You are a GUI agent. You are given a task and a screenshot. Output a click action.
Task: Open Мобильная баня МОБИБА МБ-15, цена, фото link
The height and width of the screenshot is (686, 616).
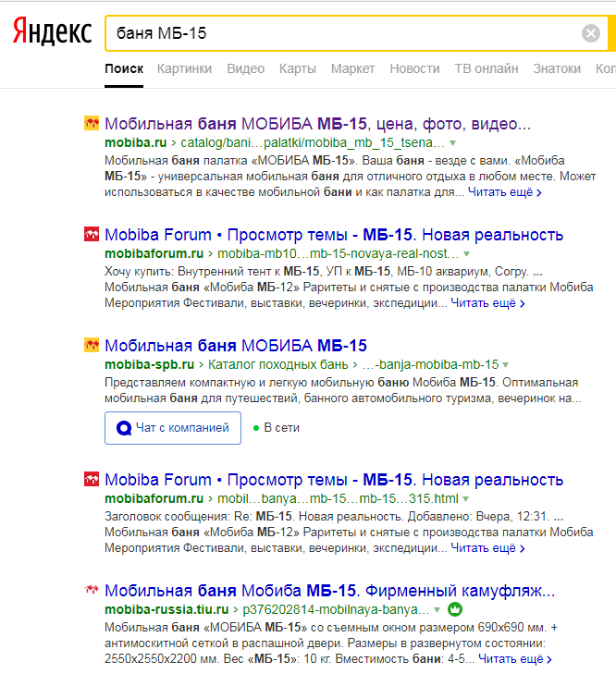click(x=317, y=124)
